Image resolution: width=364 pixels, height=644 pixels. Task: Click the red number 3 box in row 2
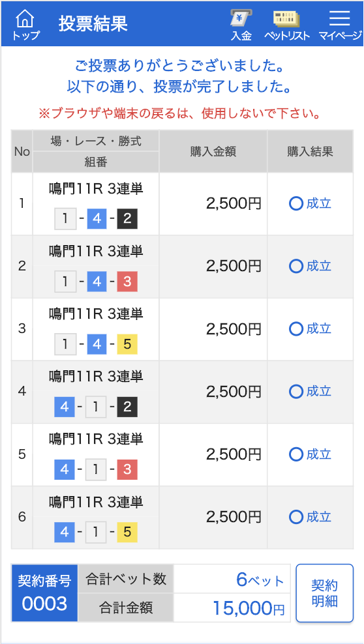coord(127,282)
